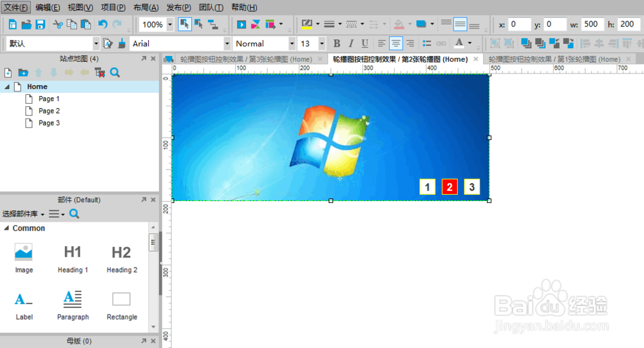Delete the selected sitemap page
Screen dimensions: 644x348
[x=100, y=73]
